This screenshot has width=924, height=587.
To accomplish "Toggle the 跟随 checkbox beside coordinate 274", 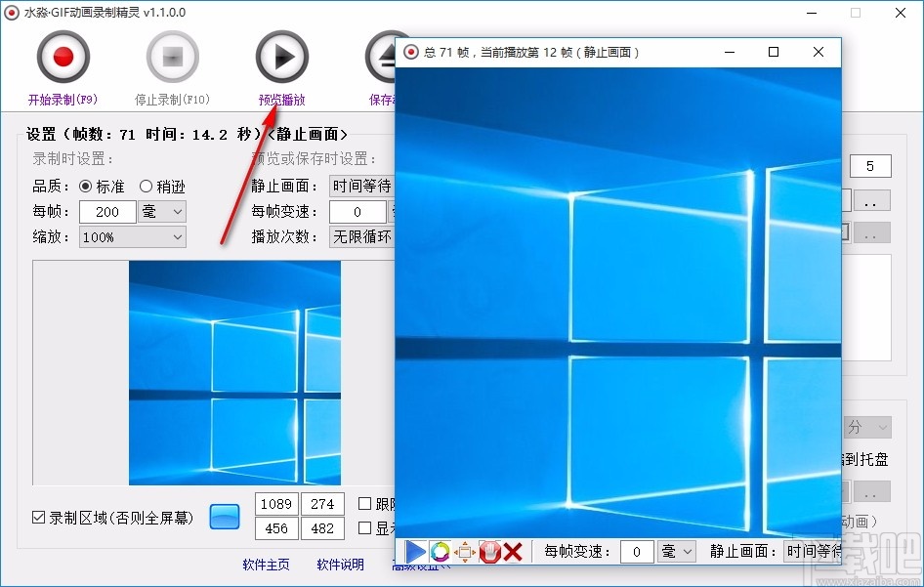I will 364,503.
